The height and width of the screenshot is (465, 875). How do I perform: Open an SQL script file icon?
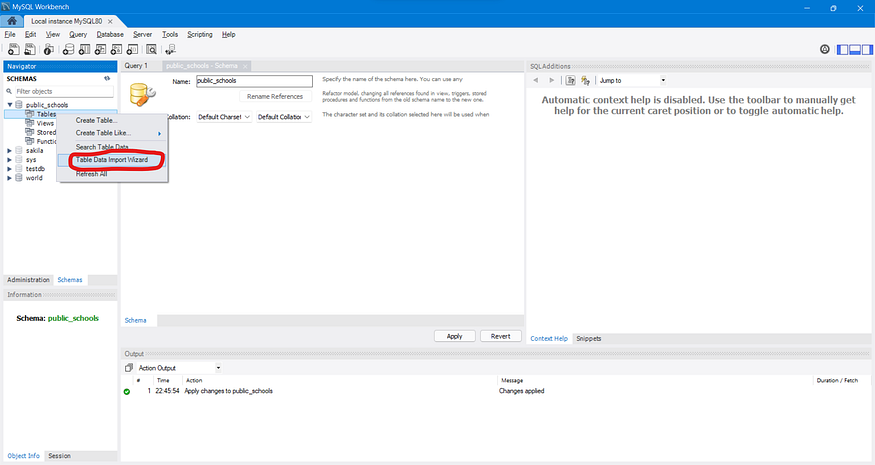[30, 50]
